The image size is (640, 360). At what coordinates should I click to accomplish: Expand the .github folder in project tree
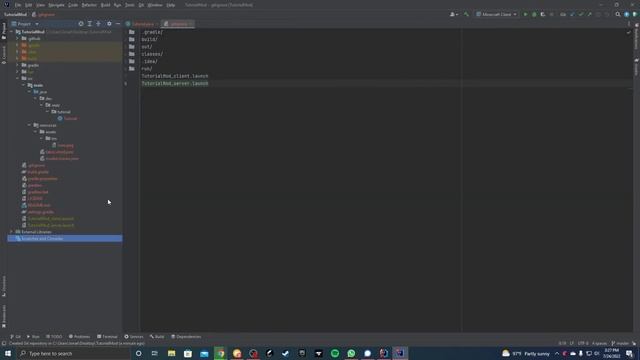[x=18, y=38]
